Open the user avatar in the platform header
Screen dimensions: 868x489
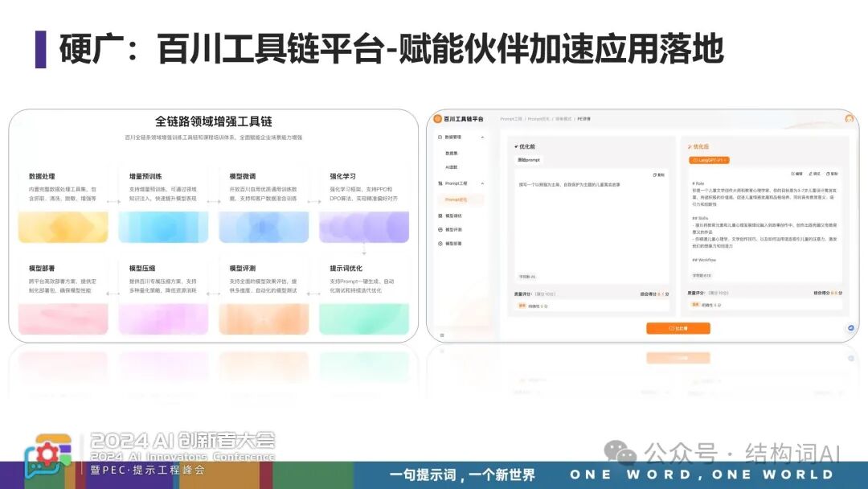[x=850, y=118]
